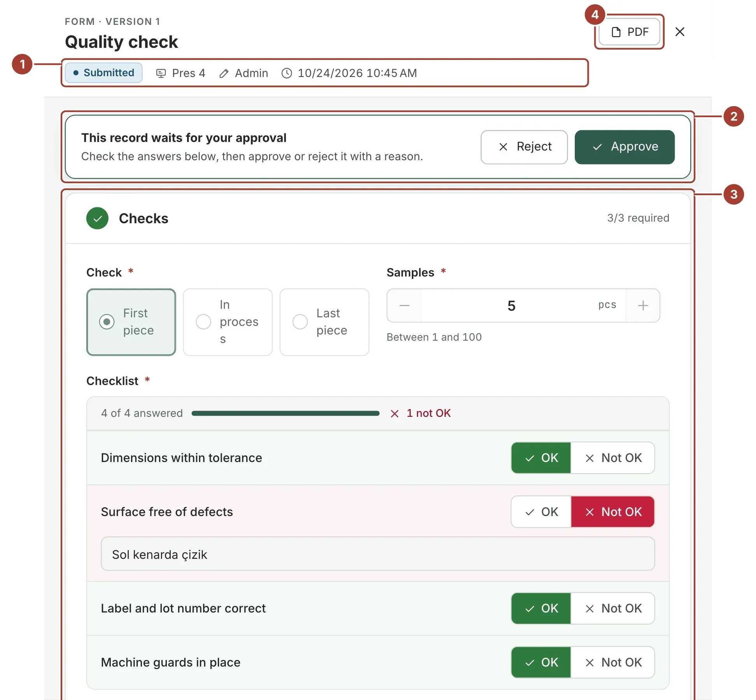Viewport: 756px width, 700px height.
Task: Select the First piece radio option
Action: [x=131, y=322]
